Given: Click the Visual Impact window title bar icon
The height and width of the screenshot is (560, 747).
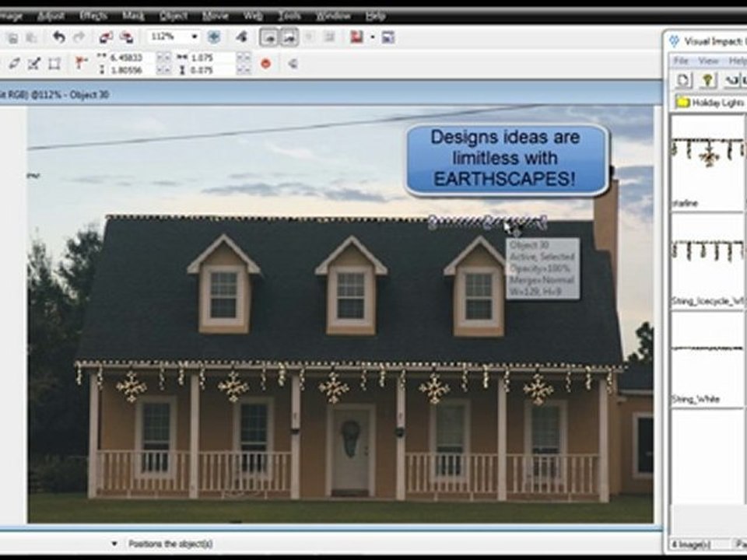Looking at the screenshot, I should [x=674, y=41].
